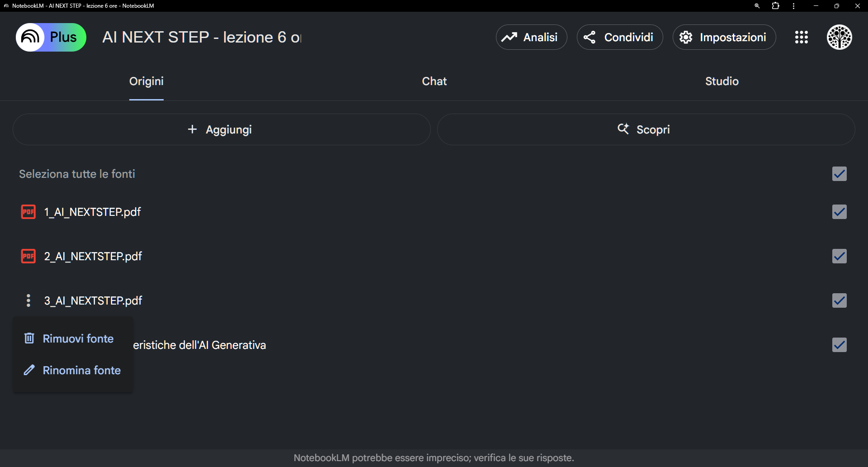The image size is (868, 467).
Task: Click the three-dot menu beside 3_AI_NEXTSTEP.pdf
Action: [x=28, y=300]
